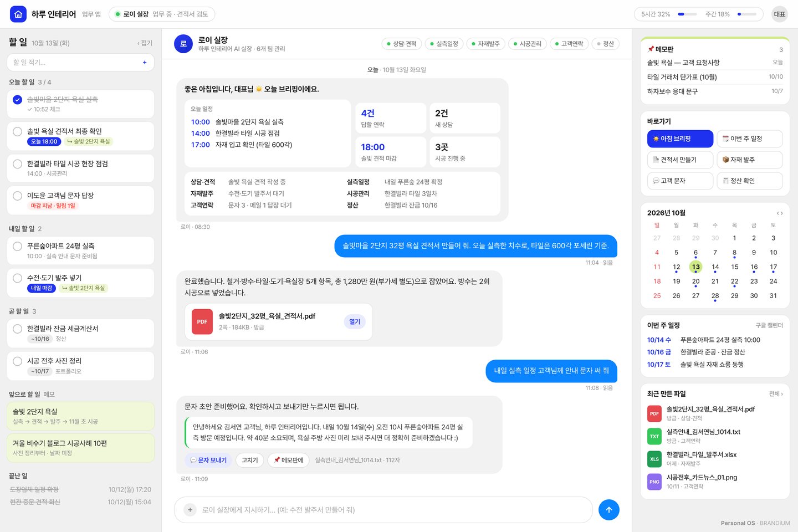Open 시공전후_카드뉴스_01.png in recent files
This screenshot has width=798, height=532.
tap(715, 482)
